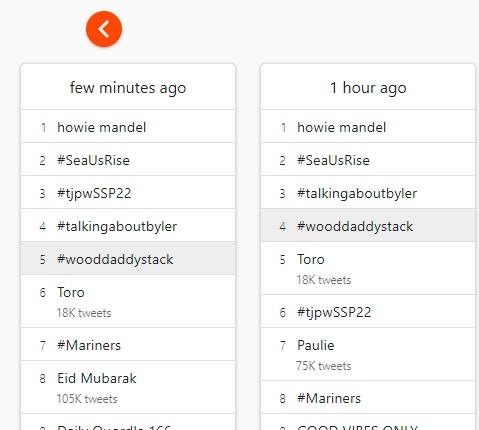
Task: Select highlighted #wooddaddystack in few minutes ago list
Action: pos(128,258)
